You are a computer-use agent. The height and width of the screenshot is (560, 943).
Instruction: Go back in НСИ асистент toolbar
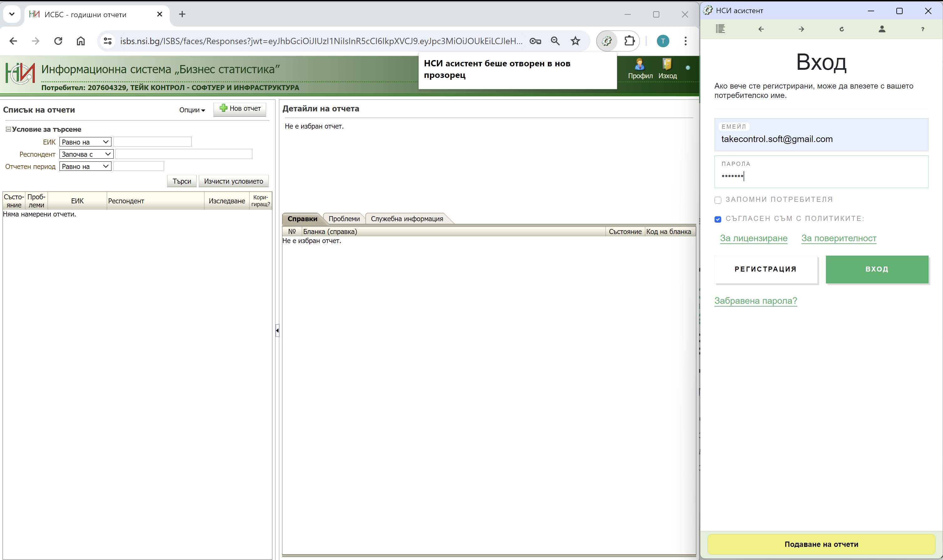[761, 29]
